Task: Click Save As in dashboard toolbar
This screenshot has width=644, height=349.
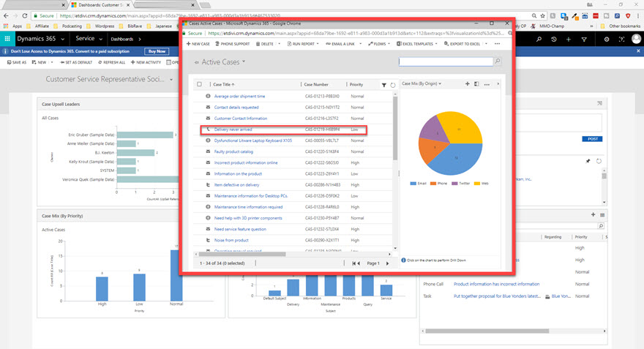Action: 17,62
